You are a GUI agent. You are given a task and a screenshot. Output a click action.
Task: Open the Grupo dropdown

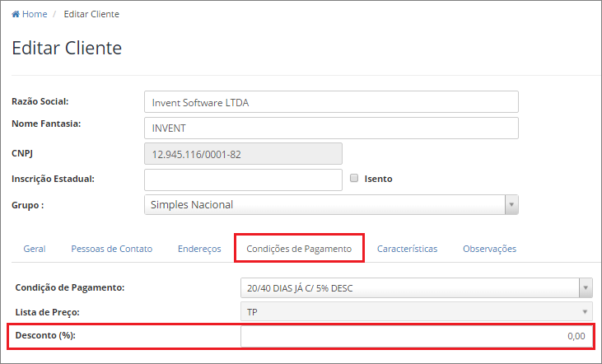coord(331,205)
